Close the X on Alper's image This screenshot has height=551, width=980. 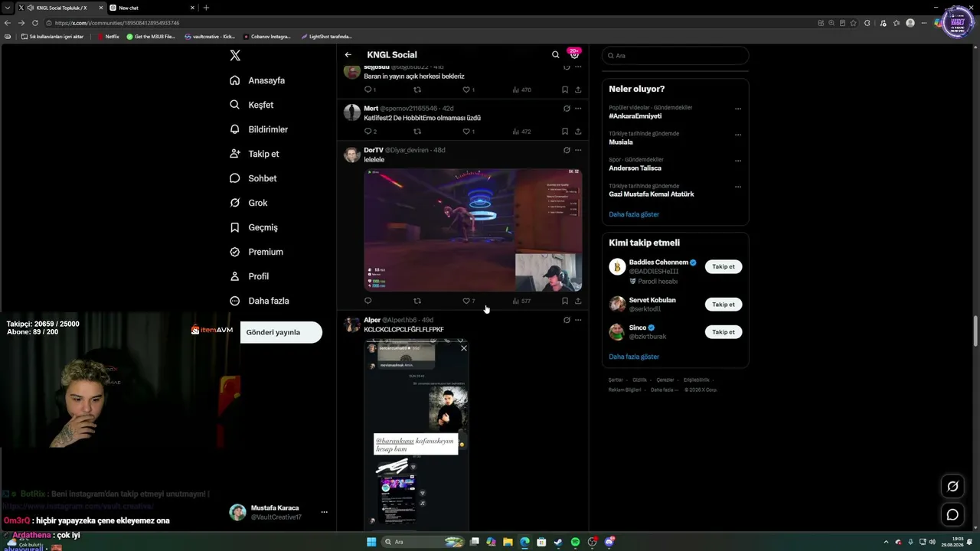(463, 348)
